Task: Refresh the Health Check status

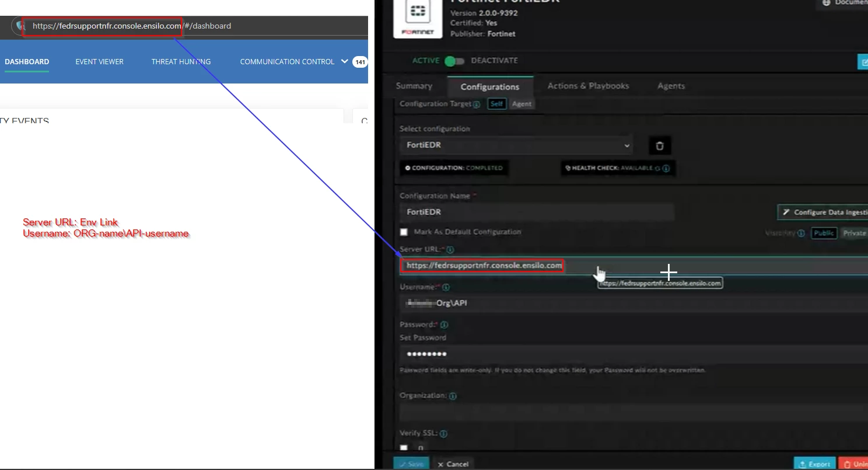Action: pyautogui.click(x=657, y=168)
